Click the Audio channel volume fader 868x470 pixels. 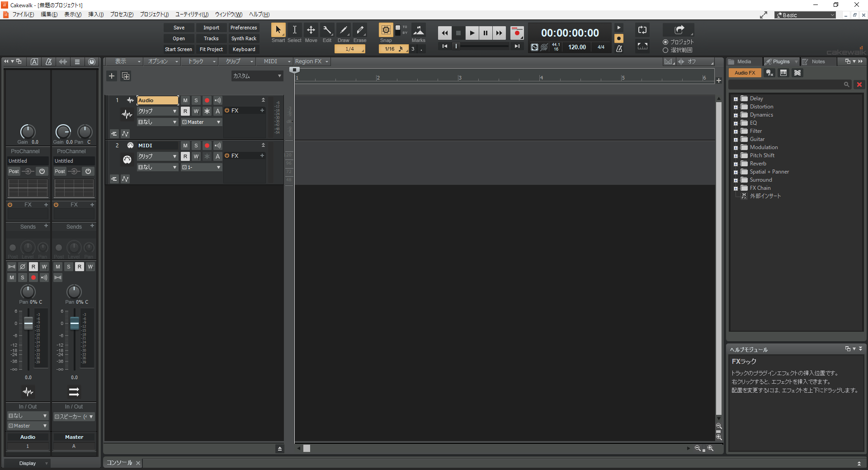[x=28, y=323]
